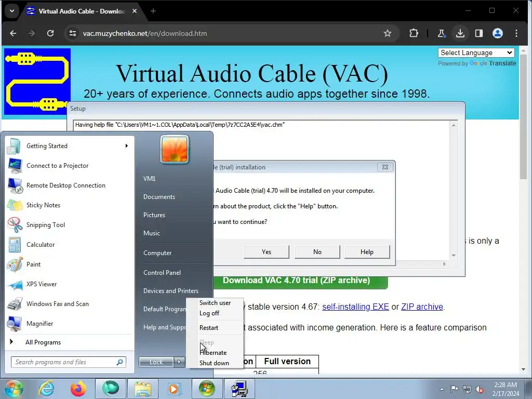The height and width of the screenshot is (399, 532).
Task: Open Getting Started in Start menu
Action: tap(70, 146)
